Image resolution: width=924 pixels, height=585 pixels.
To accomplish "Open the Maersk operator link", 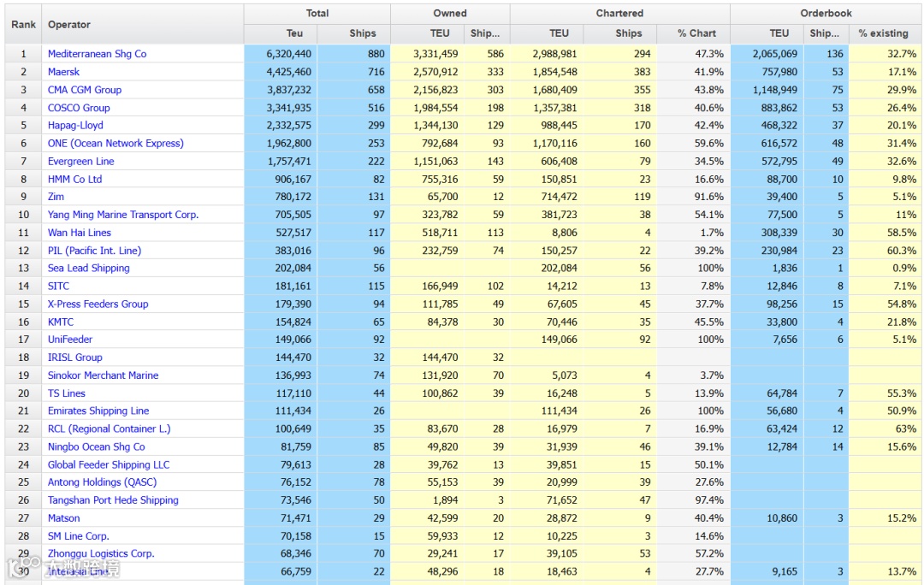I will point(63,72).
